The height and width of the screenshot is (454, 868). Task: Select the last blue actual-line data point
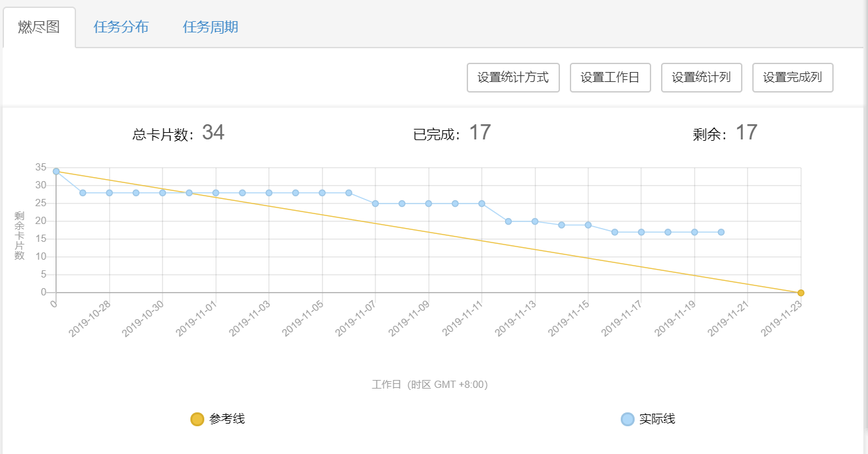[x=721, y=232]
